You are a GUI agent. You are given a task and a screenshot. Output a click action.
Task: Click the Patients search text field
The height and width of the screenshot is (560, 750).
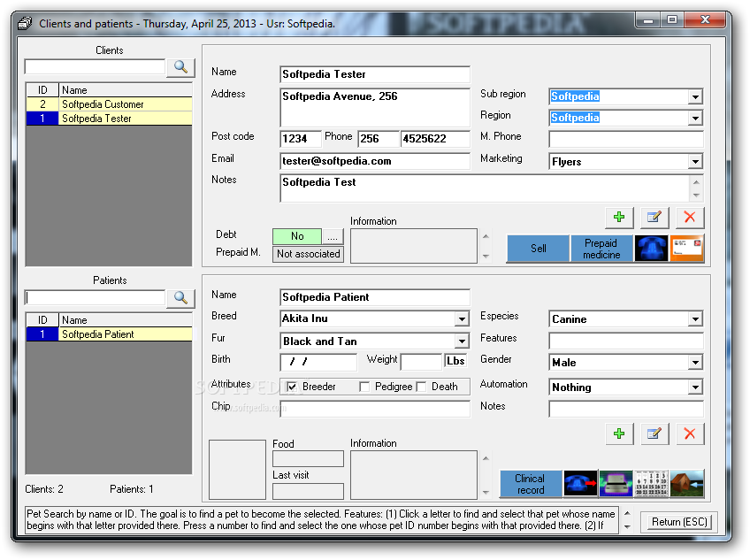(x=95, y=298)
